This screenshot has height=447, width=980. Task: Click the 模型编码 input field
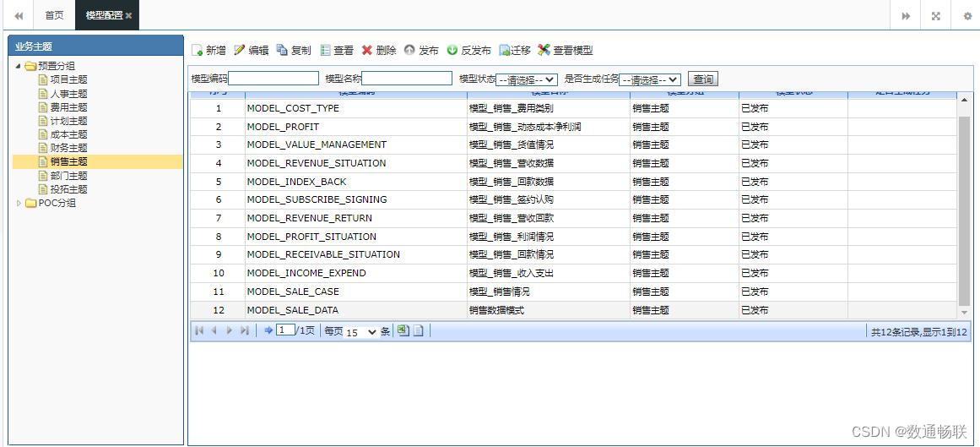click(x=273, y=79)
